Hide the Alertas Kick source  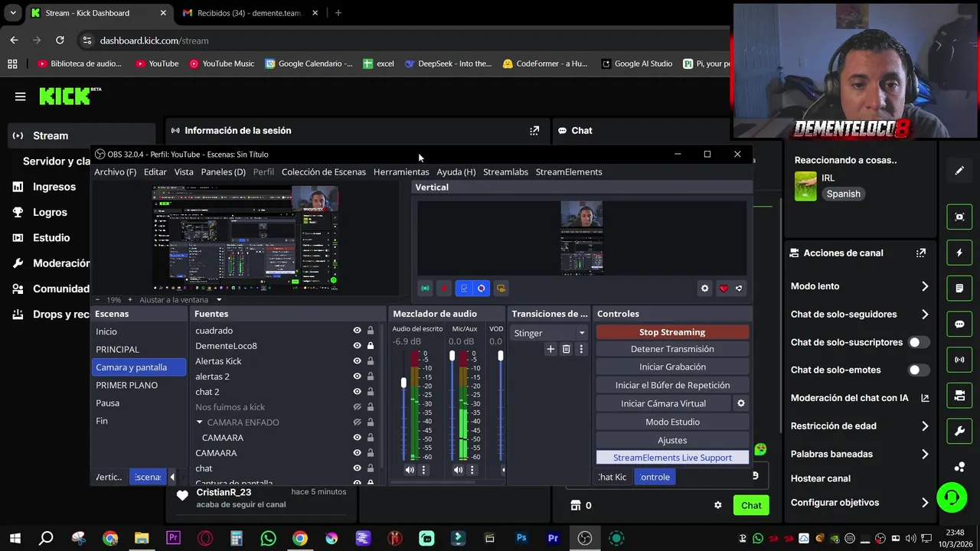(357, 361)
